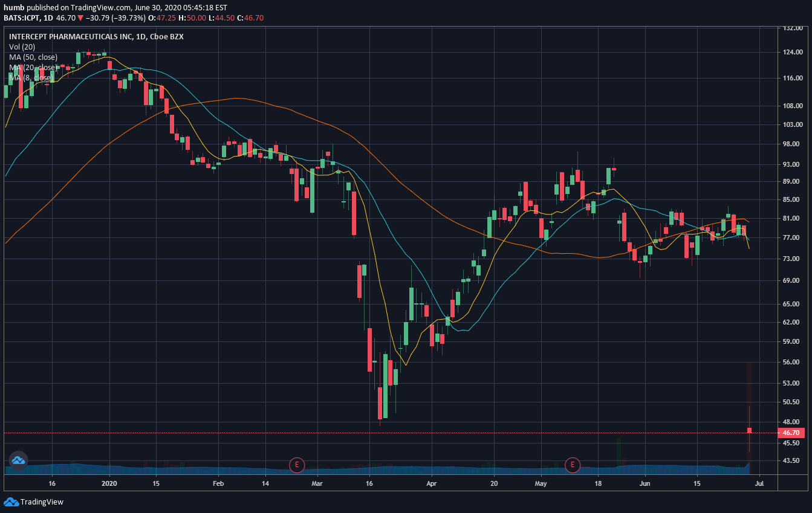Screen dimensions: 812x513
Task: Click the 73.00 price axis label
Action: click(x=791, y=259)
